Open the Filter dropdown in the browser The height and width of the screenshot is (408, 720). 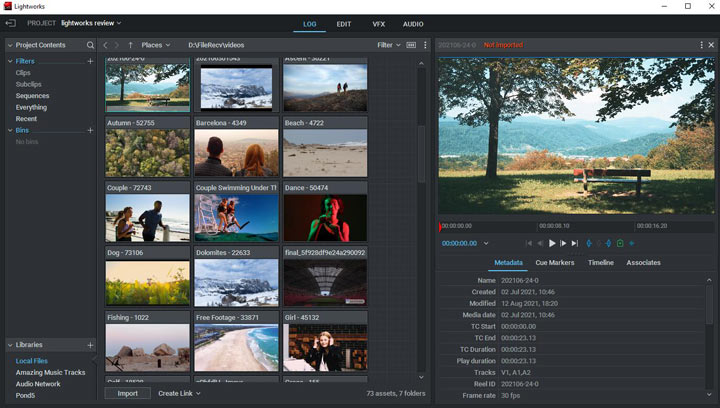tap(388, 45)
